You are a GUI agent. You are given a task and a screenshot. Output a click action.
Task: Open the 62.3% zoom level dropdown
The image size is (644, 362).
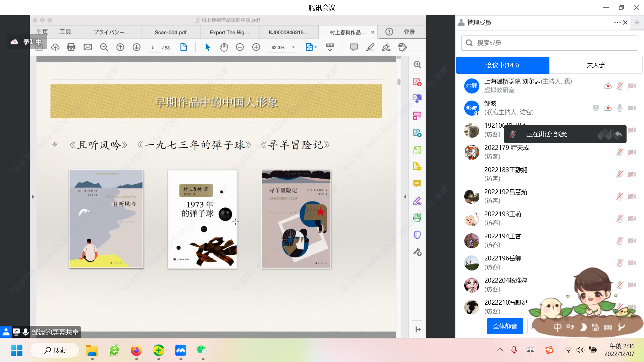click(293, 47)
